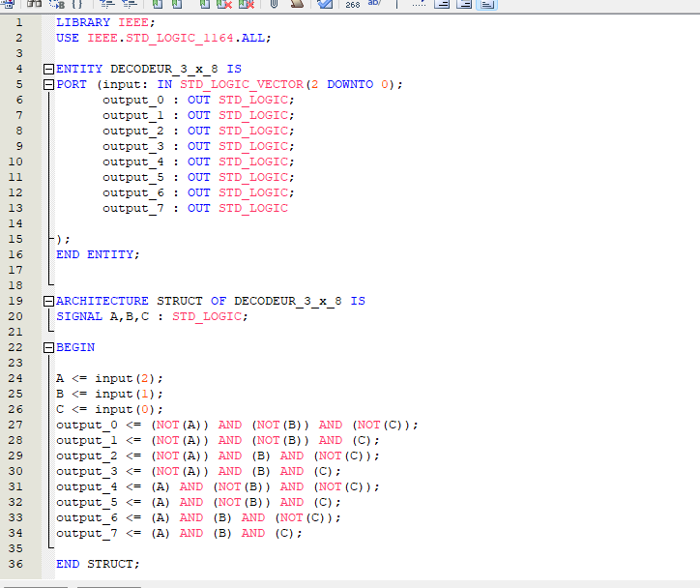Click STD_LOGIC_VECTOR on line 5

coord(242,84)
